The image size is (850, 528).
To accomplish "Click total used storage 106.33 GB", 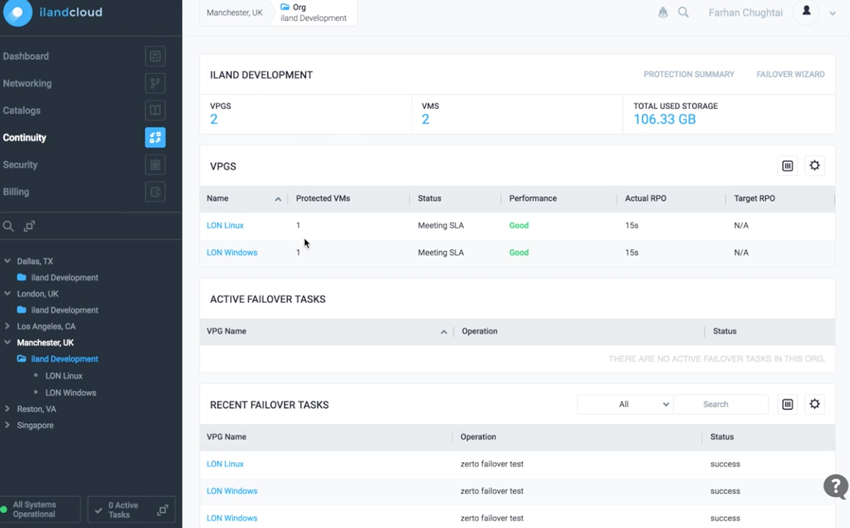I will pos(665,119).
